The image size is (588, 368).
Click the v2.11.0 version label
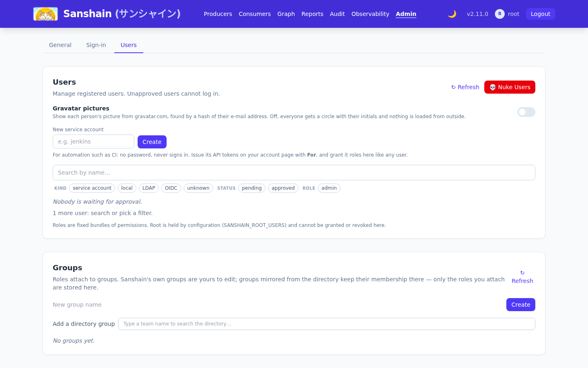coord(477,14)
